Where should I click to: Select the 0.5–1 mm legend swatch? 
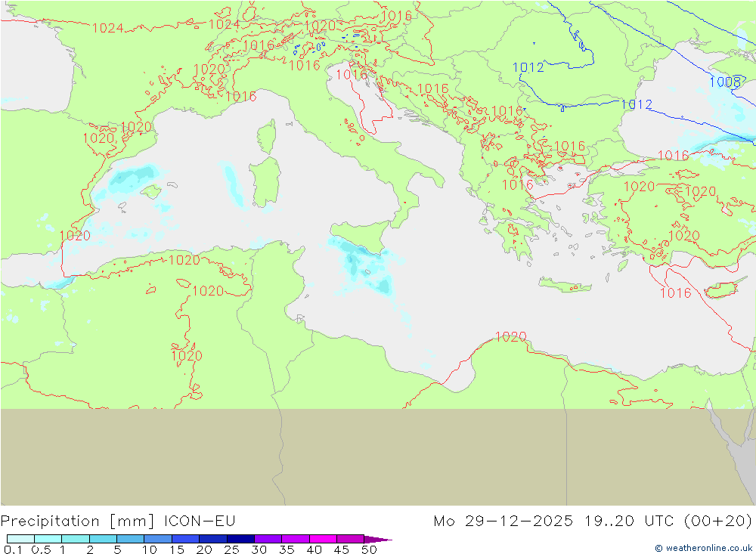click(48, 539)
